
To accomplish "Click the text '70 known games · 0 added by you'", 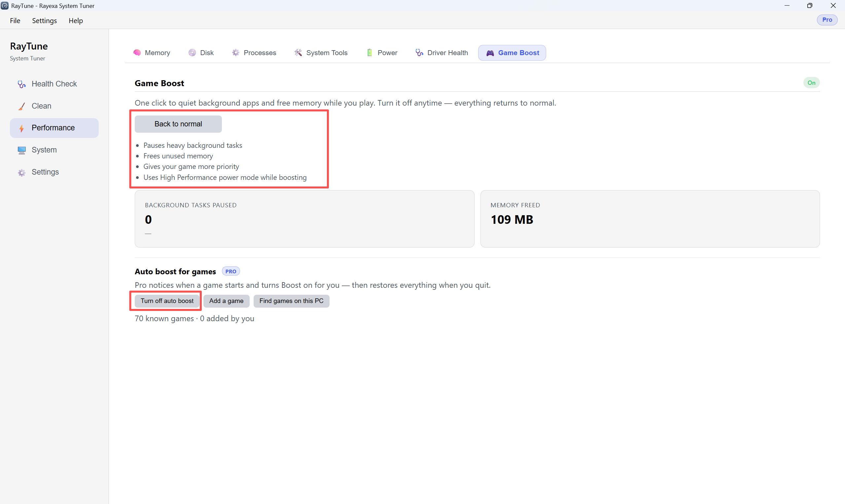I will (194, 319).
